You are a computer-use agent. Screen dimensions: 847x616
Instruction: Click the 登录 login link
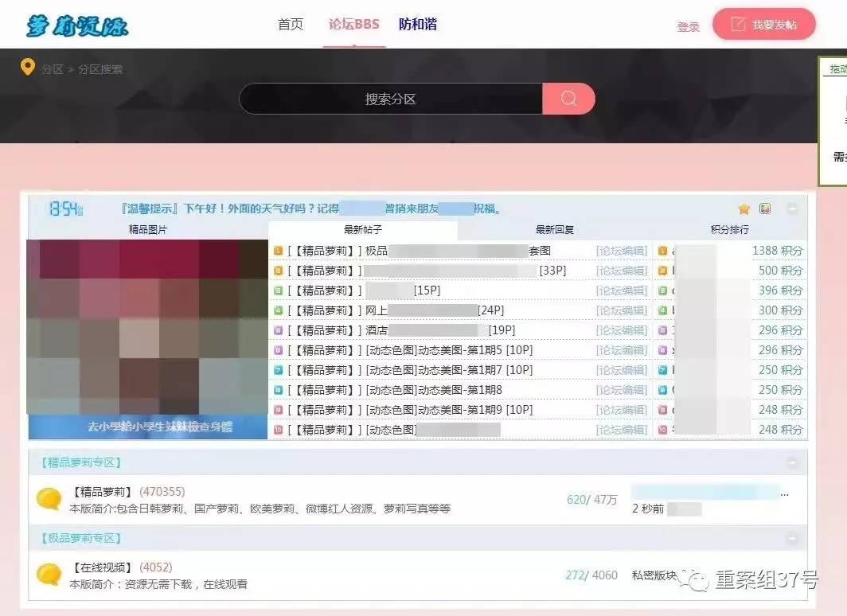click(687, 25)
